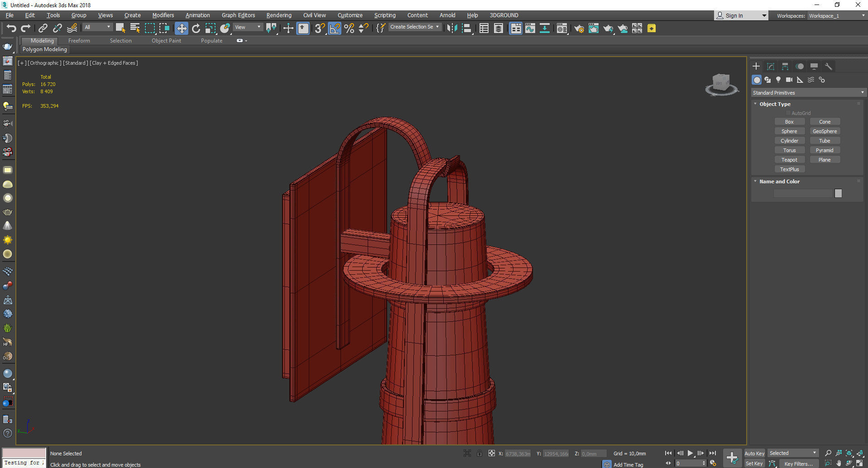
Task: Open the Select by Name tool
Action: click(x=135, y=29)
